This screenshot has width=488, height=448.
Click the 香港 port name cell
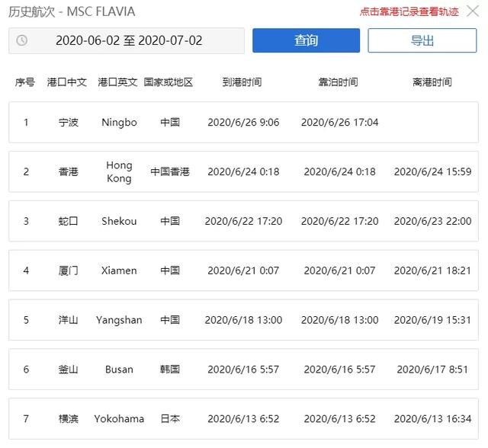(x=69, y=171)
